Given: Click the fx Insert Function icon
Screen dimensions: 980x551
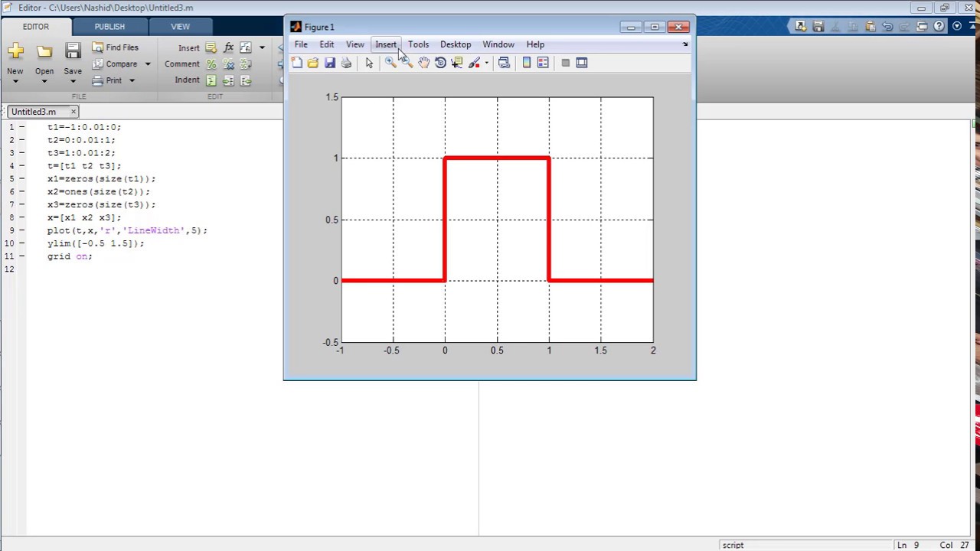Looking at the screenshot, I should tap(228, 47).
